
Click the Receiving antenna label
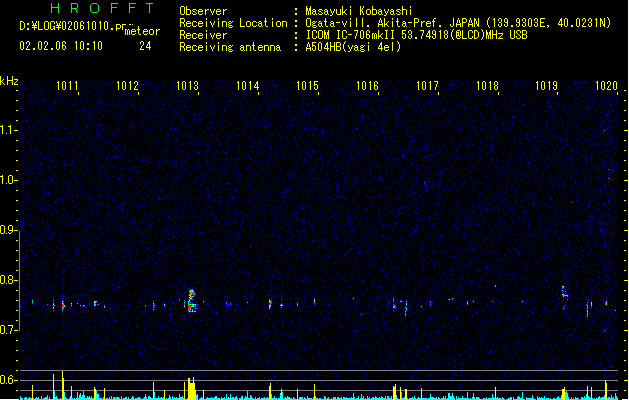click(x=230, y=47)
